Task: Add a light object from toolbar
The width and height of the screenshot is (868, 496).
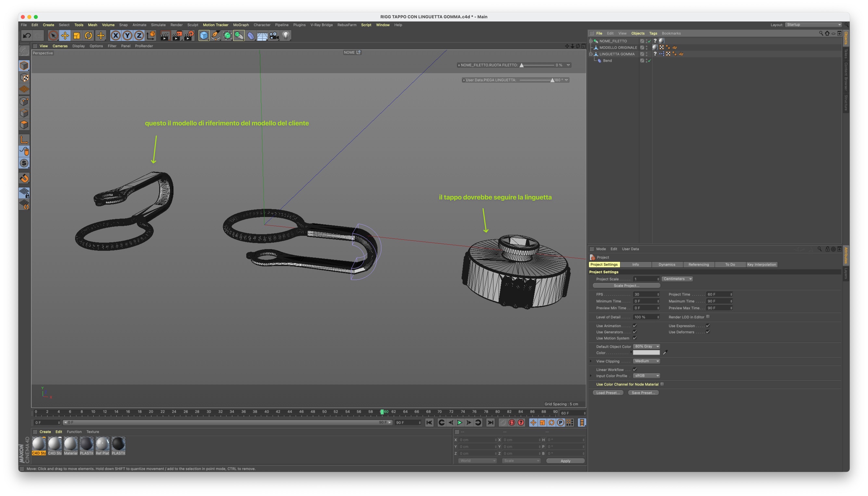Action: pos(286,35)
